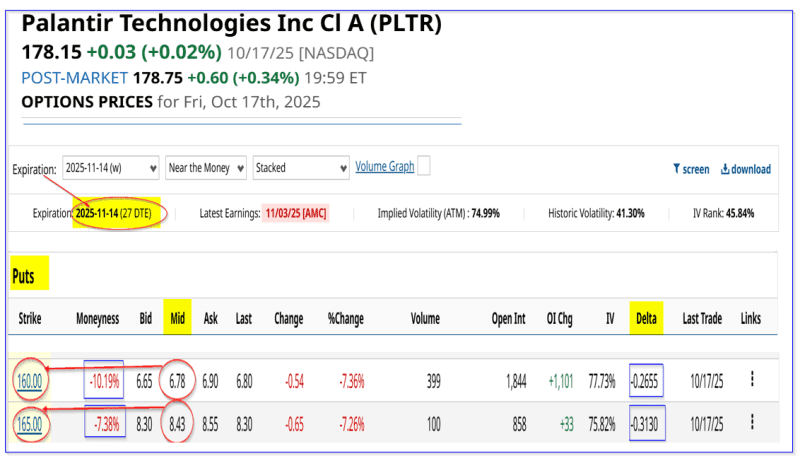The width and height of the screenshot is (800, 456).
Task: Open the 160.00 strike link
Action: 28,380
